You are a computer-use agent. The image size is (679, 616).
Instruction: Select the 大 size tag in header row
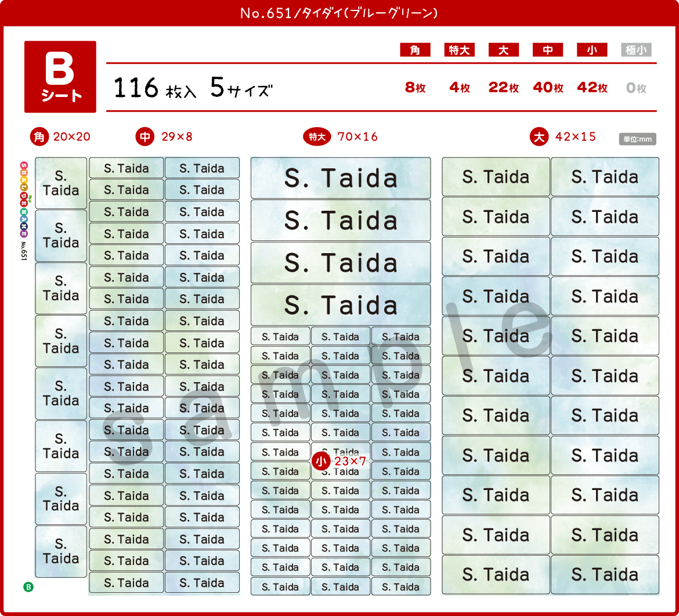[x=504, y=50]
